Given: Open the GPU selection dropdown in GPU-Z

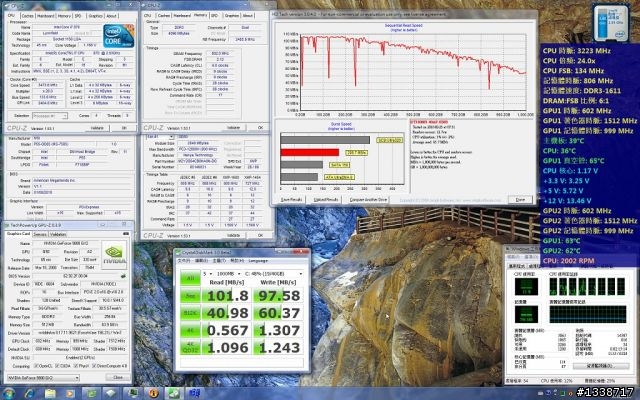Looking at the screenshot, I should point(43,378).
